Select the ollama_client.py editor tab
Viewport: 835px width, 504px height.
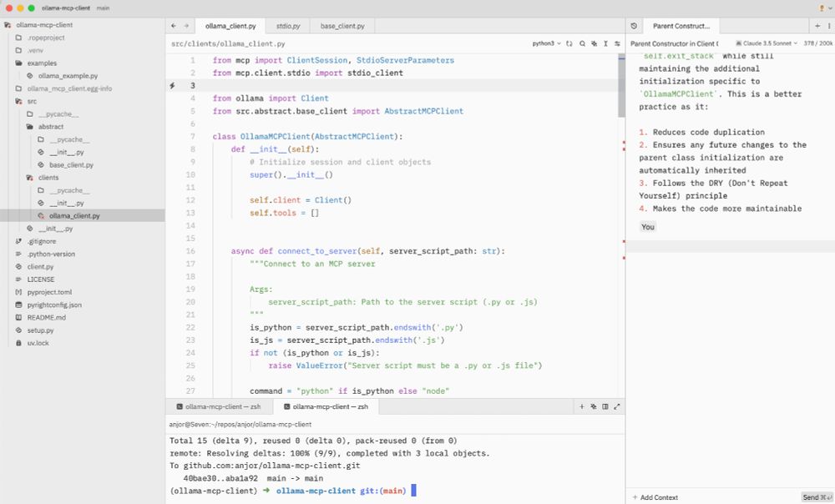230,26
